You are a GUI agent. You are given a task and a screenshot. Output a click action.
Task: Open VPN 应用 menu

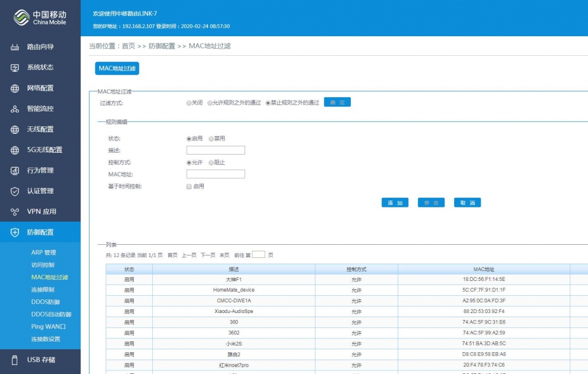tap(40, 211)
